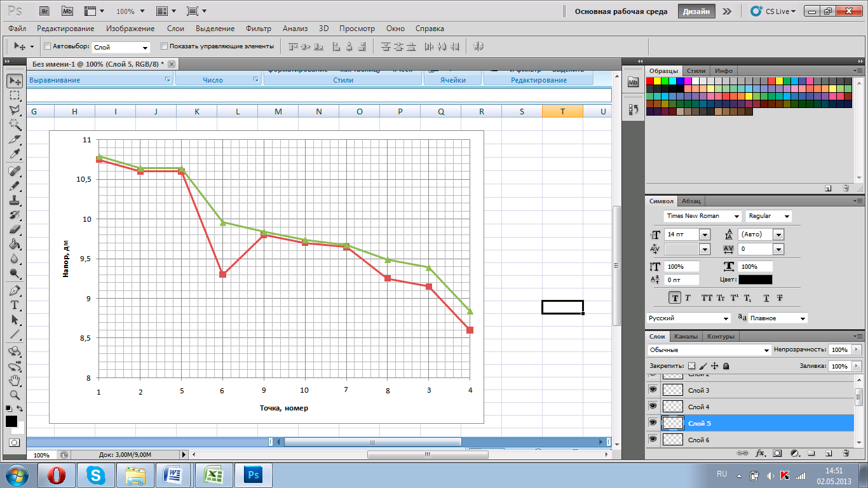868x488 pixels.
Task: Switch to the Абзац tab
Action: [x=691, y=201]
